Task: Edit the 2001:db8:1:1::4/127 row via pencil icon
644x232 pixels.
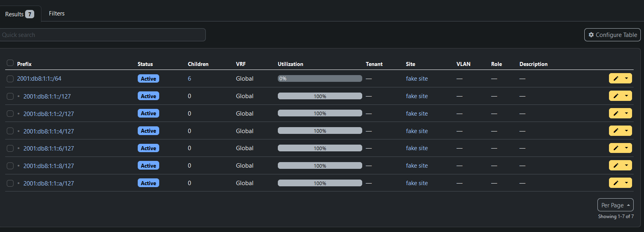Action: (x=616, y=131)
